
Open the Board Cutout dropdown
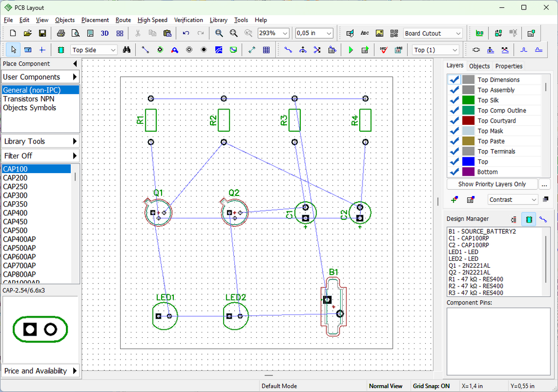click(433, 33)
